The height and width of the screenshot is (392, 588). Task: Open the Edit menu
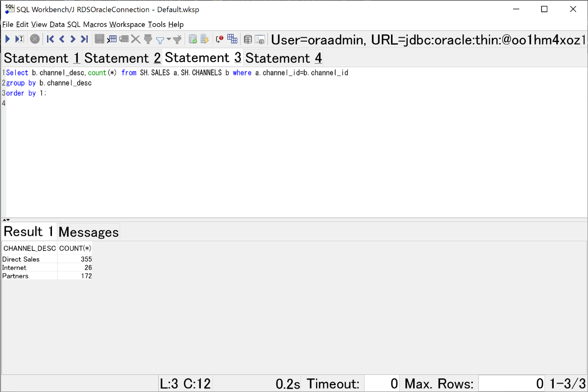click(x=23, y=24)
